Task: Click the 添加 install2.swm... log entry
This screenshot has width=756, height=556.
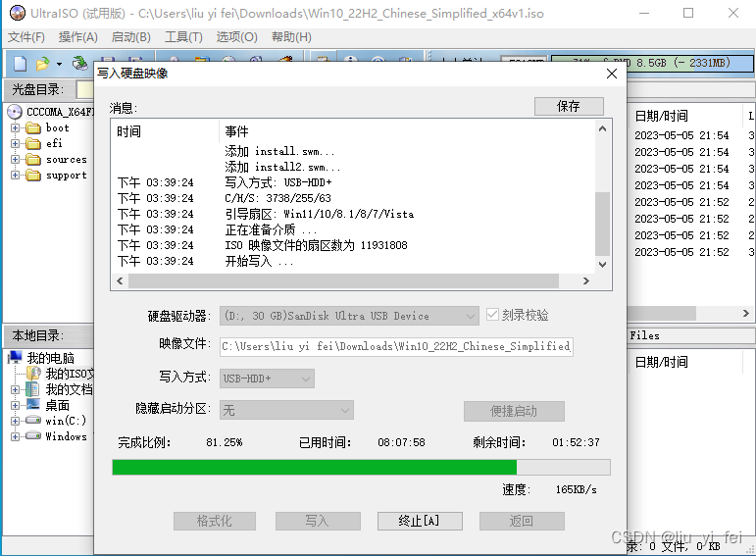Action: (282, 167)
